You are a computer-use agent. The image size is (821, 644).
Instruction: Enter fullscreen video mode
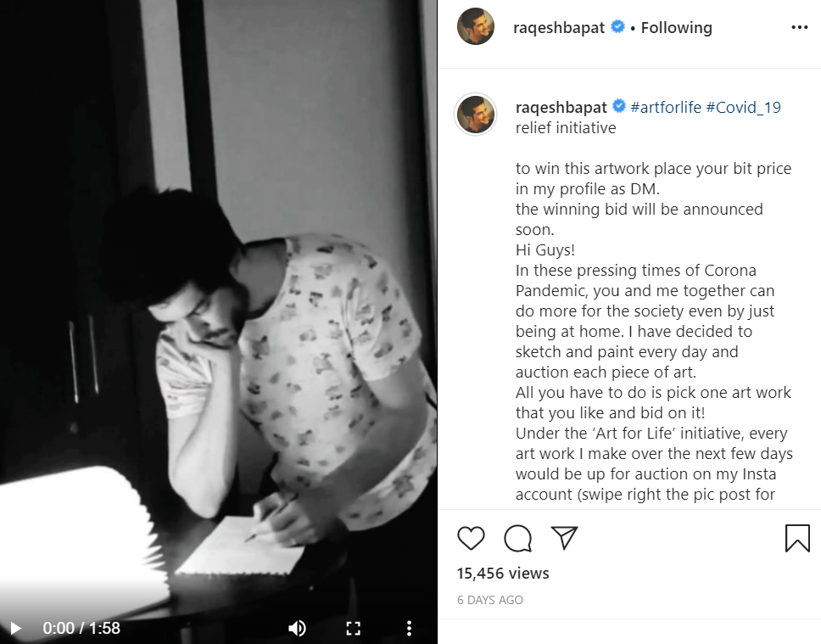(353, 628)
